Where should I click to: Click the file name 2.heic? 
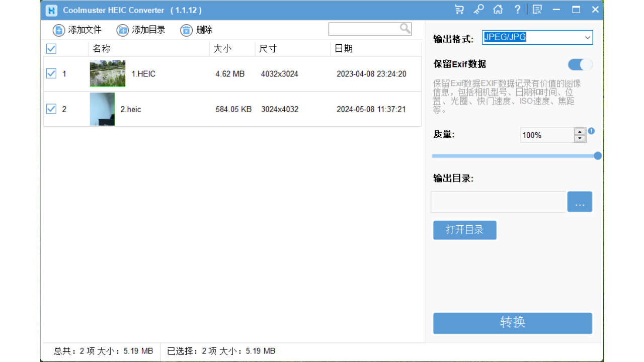131,109
